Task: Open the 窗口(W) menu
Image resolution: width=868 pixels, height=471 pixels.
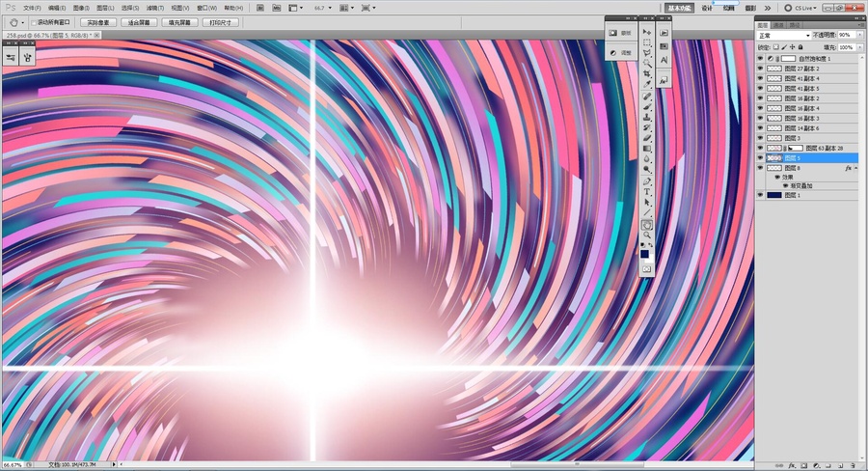Action: [x=206, y=8]
